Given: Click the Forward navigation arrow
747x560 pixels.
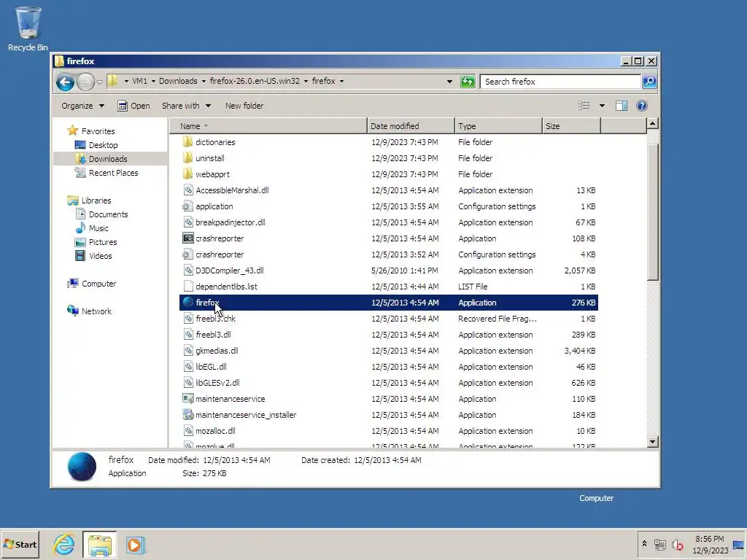Looking at the screenshot, I should click(x=85, y=82).
